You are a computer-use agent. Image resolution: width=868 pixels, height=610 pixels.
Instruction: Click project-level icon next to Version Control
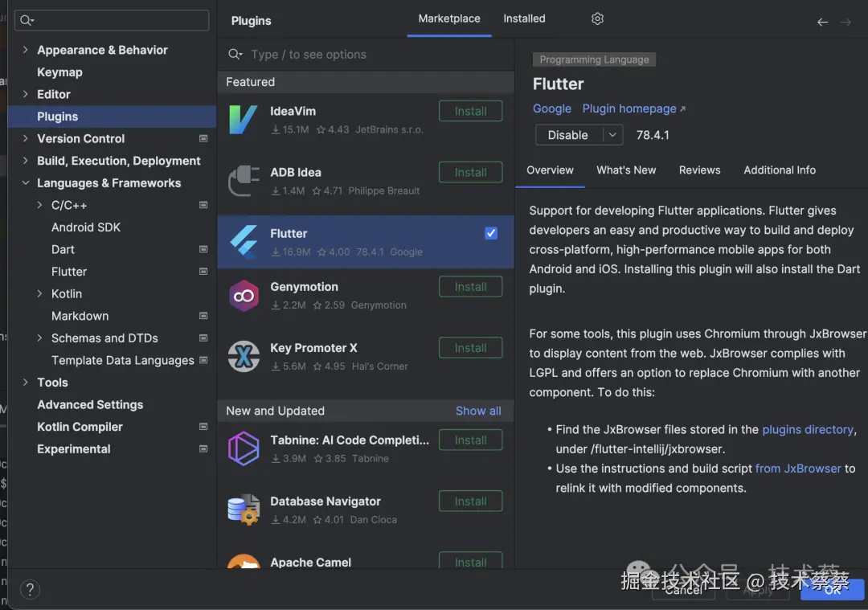203,139
